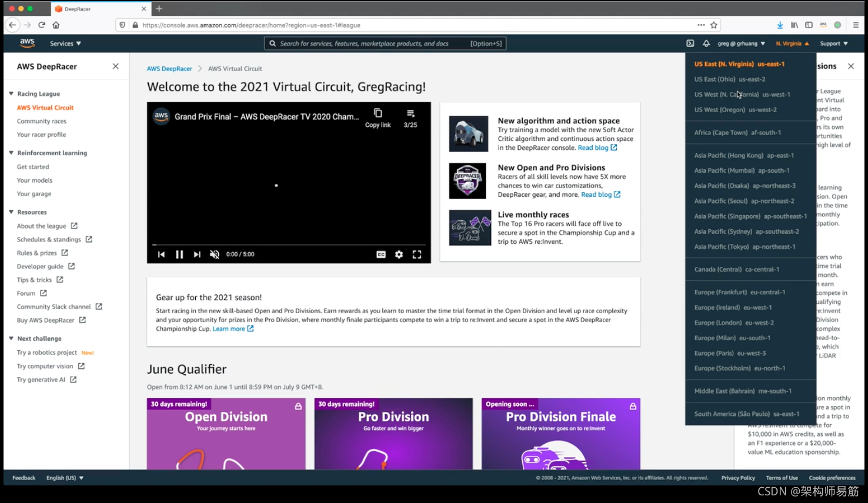Click AWS DeepRacer breadcrumb link
This screenshot has height=503, width=868.
pos(169,69)
